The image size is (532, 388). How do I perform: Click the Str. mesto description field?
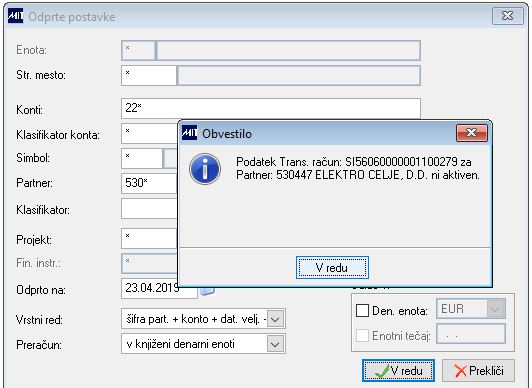tap(299, 75)
